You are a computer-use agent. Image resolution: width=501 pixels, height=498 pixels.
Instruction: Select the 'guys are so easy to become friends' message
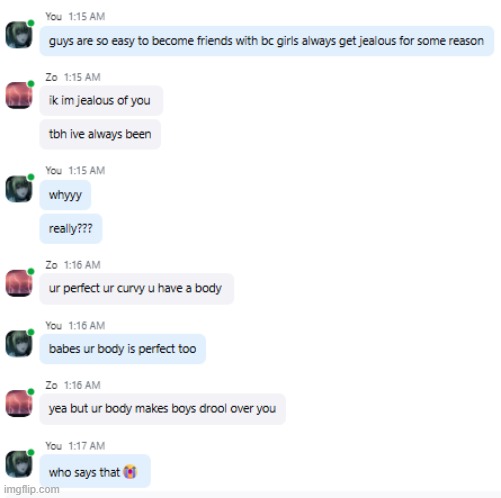coord(267,41)
